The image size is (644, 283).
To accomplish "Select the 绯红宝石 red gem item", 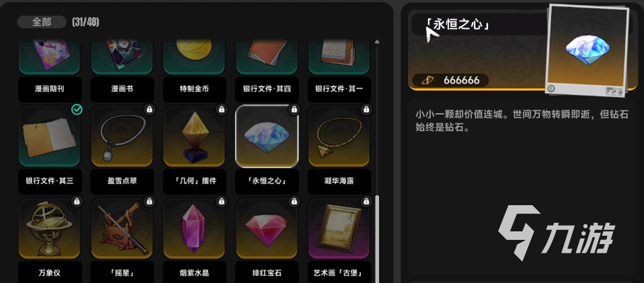I will 266,229.
